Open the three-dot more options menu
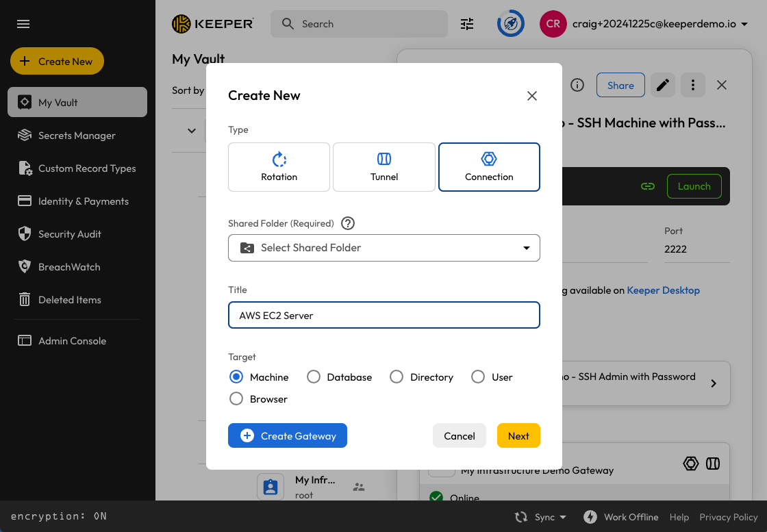Screen dimensions: 767x532 (x=693, y=85)
